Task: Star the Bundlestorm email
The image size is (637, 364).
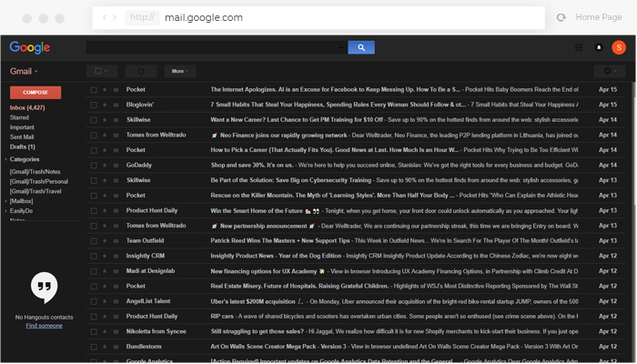Action: click(105, 347)
